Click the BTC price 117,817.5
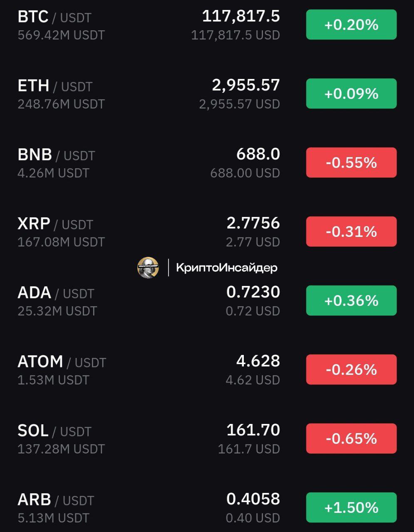This screenshot has height=532, width=414. (241, 17)
